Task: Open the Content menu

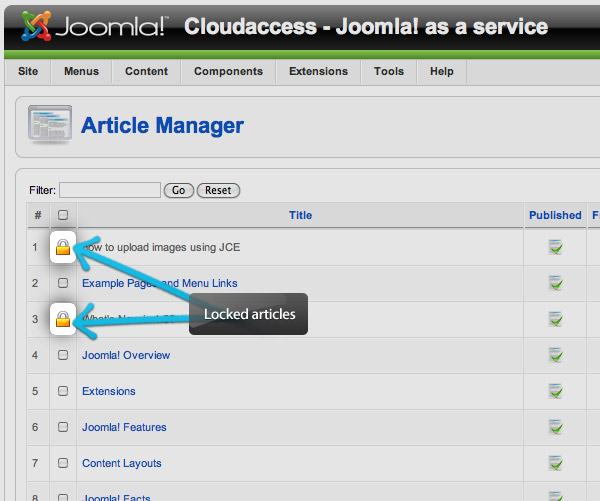Action: (x=147, y=71)
